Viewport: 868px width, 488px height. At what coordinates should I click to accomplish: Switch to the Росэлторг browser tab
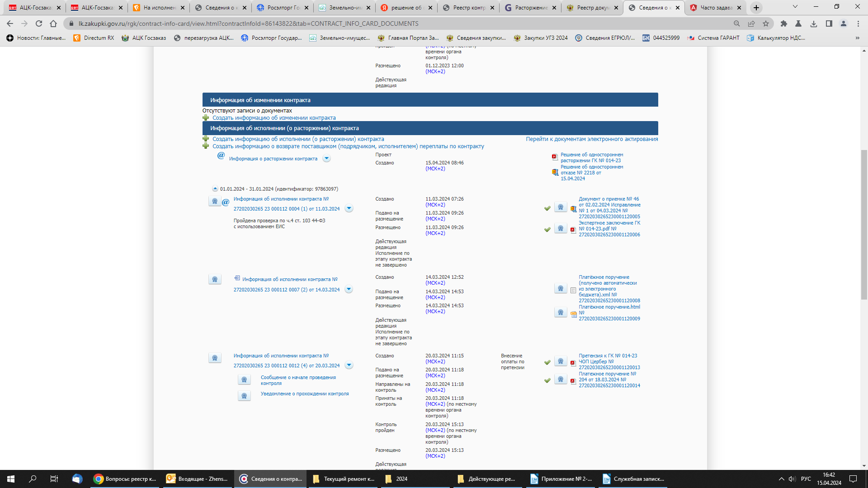coord(280,8)
